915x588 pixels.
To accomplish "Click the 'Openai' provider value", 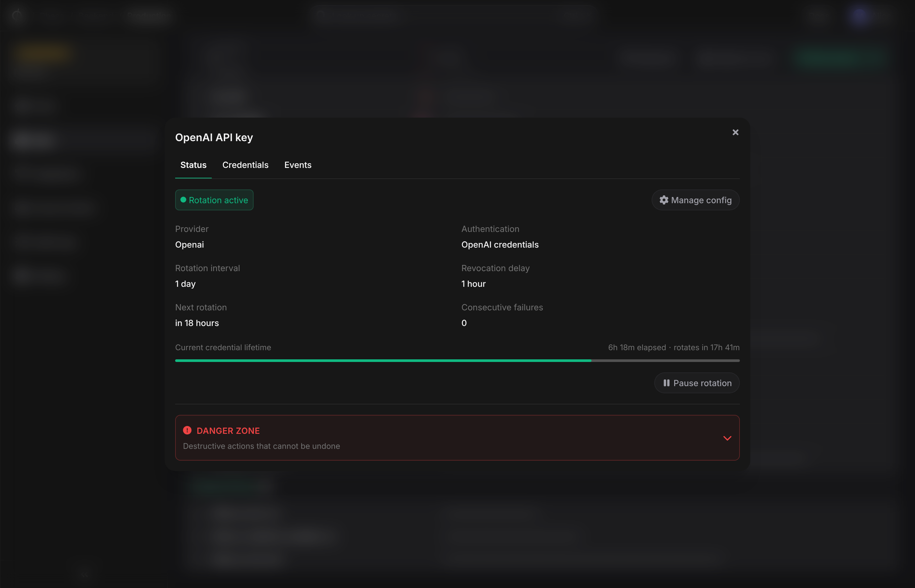I will [x=190, y=245].
